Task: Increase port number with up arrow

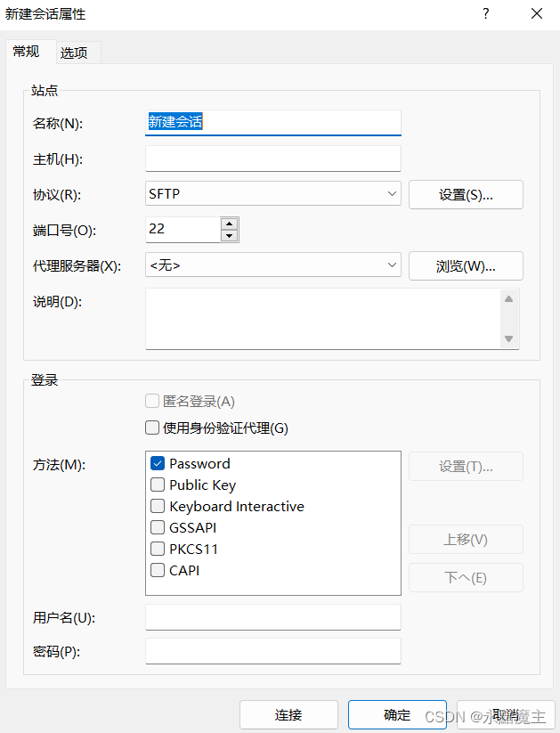Action: pyautogui.click(x=230, y=223)
